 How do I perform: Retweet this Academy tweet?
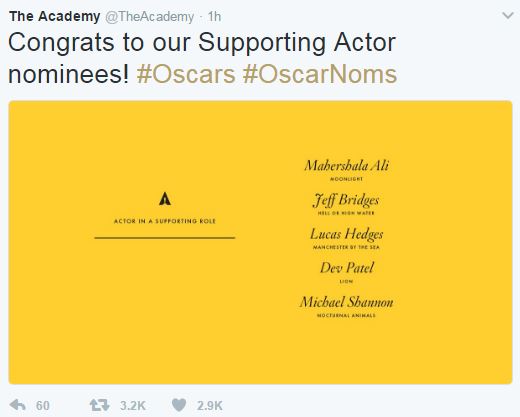tap(99, 405)
